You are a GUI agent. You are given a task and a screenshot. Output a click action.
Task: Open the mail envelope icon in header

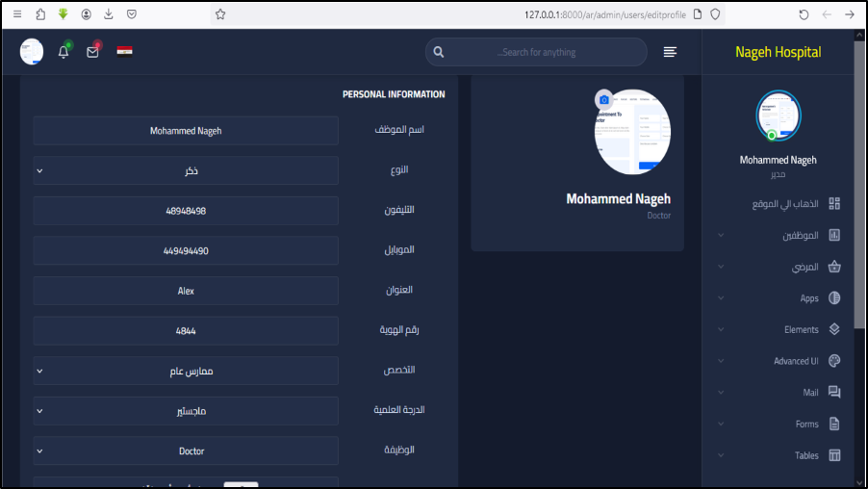tap(92, 52)
